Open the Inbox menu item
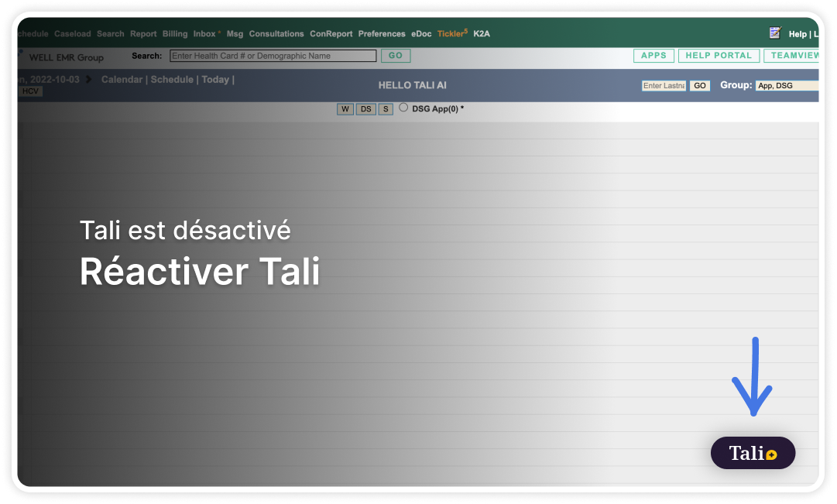This screenshot has width=837, height=504. coord(204,33)
